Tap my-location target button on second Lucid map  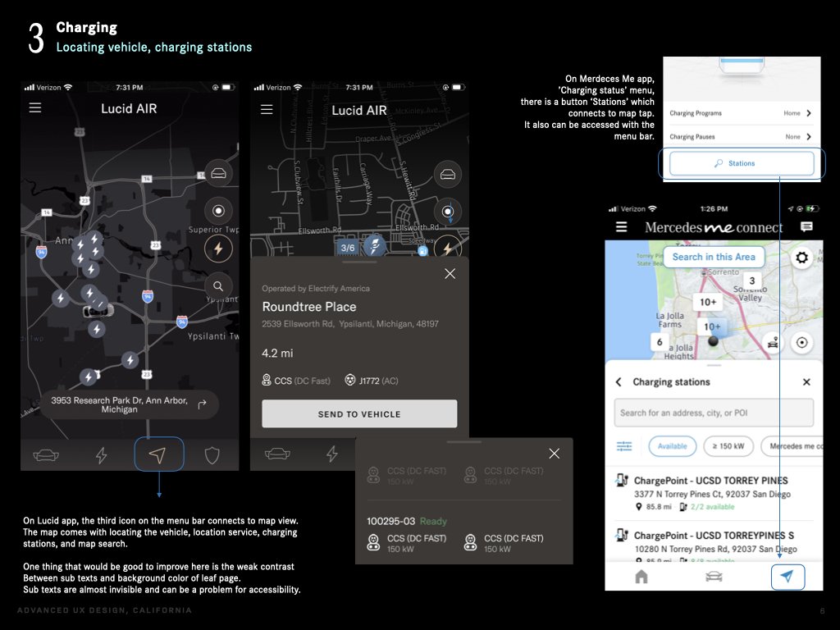448,212
